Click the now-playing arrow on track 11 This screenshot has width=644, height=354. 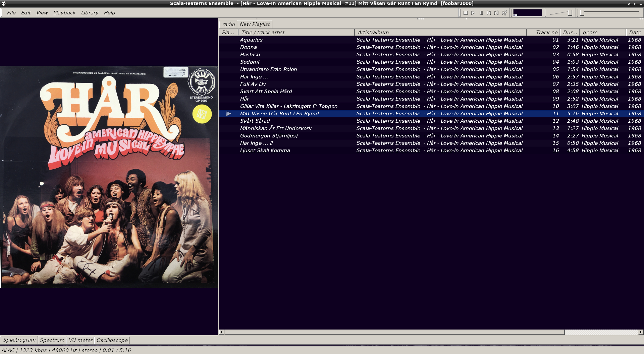click(x=228, y=114)
